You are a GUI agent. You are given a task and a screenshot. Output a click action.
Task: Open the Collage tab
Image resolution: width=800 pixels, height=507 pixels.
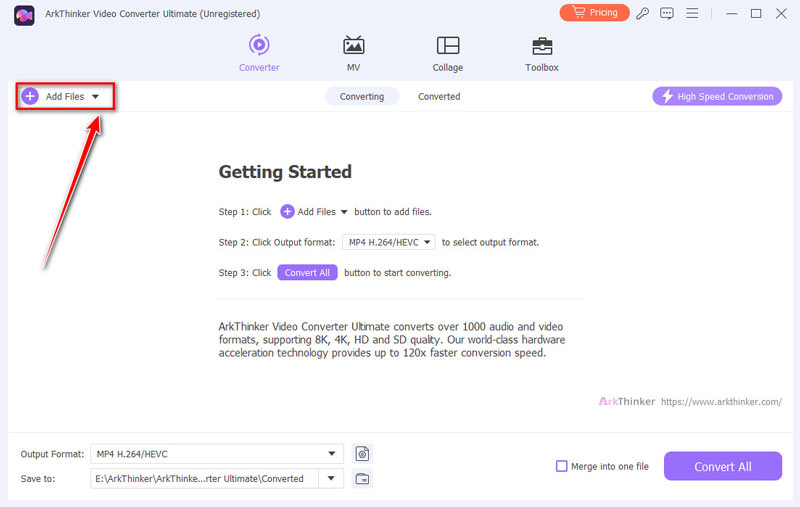click(x=447, y=53)
